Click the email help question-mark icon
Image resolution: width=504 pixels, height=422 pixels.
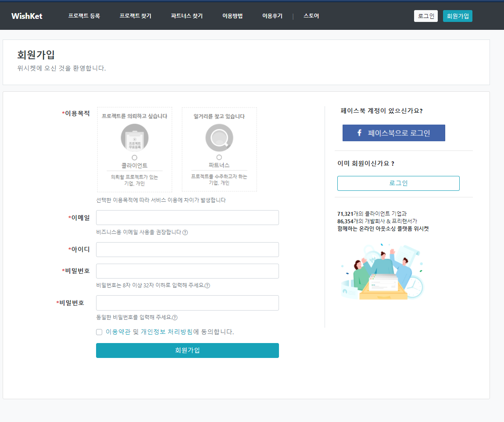pyautogui.click(x=185, y=232)
